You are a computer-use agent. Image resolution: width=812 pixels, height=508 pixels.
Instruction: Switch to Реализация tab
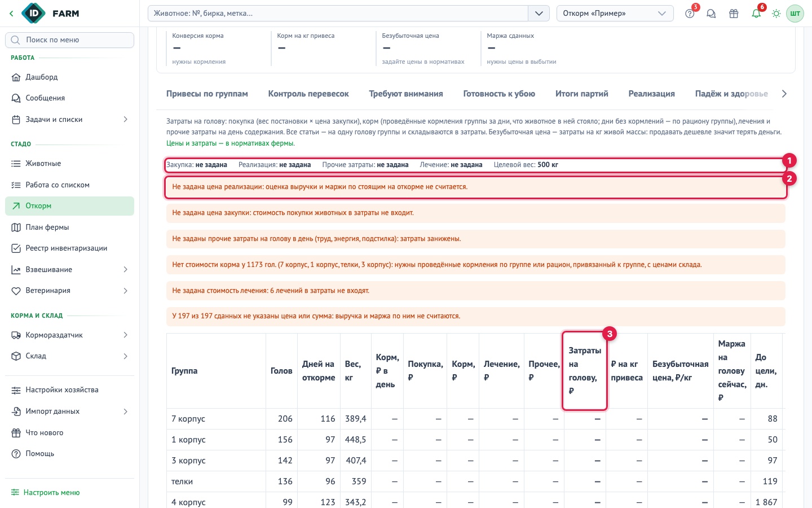652,94
